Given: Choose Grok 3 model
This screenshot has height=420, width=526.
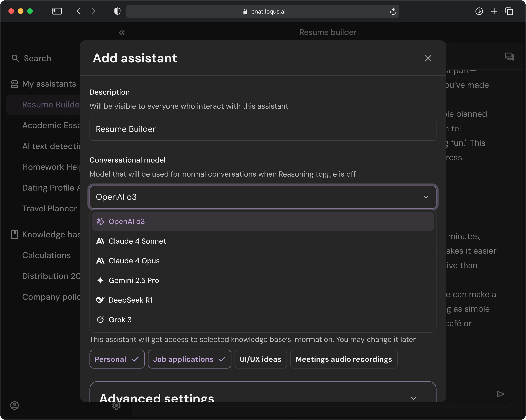Looking at the screenshot, I should tap(263, 320).
